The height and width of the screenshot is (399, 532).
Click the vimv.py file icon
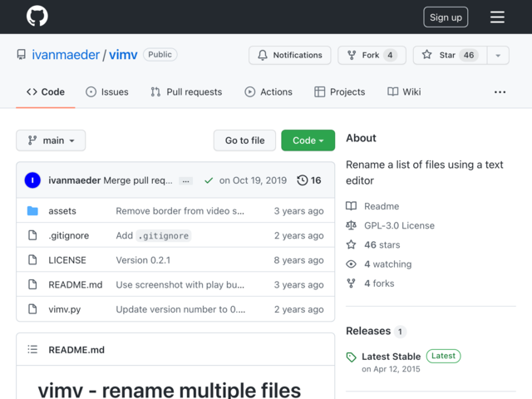(32, 309)
